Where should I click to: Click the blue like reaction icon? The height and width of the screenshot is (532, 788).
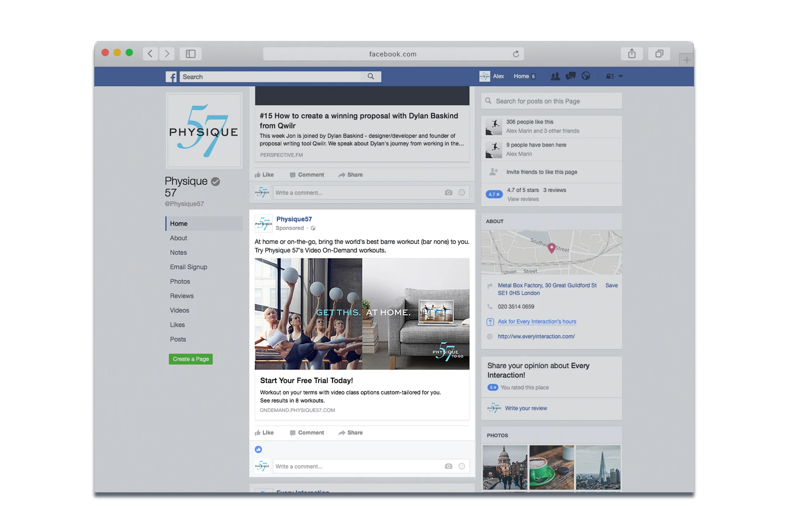click(x=258, y=449)
